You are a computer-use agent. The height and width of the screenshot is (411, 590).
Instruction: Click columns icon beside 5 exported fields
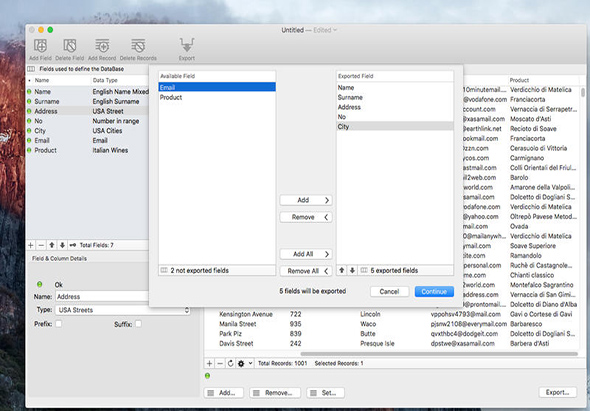tap(364, 270)
